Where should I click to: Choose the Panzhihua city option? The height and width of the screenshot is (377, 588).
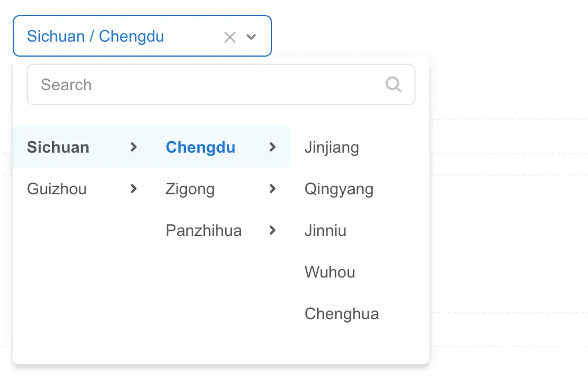[204, 230]
